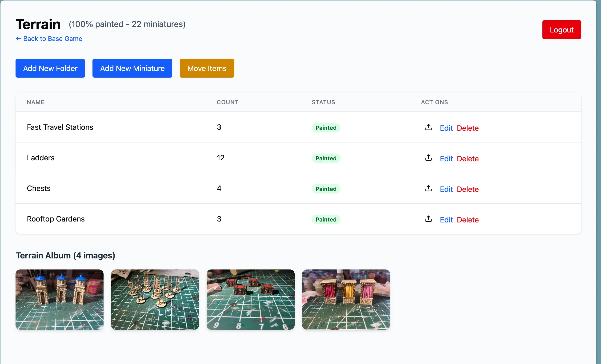Image resolution: width=601 pixels, height=364 pixels.
Task: Click upload icon for Rooftop Gardens
Action: pos(428,219)
